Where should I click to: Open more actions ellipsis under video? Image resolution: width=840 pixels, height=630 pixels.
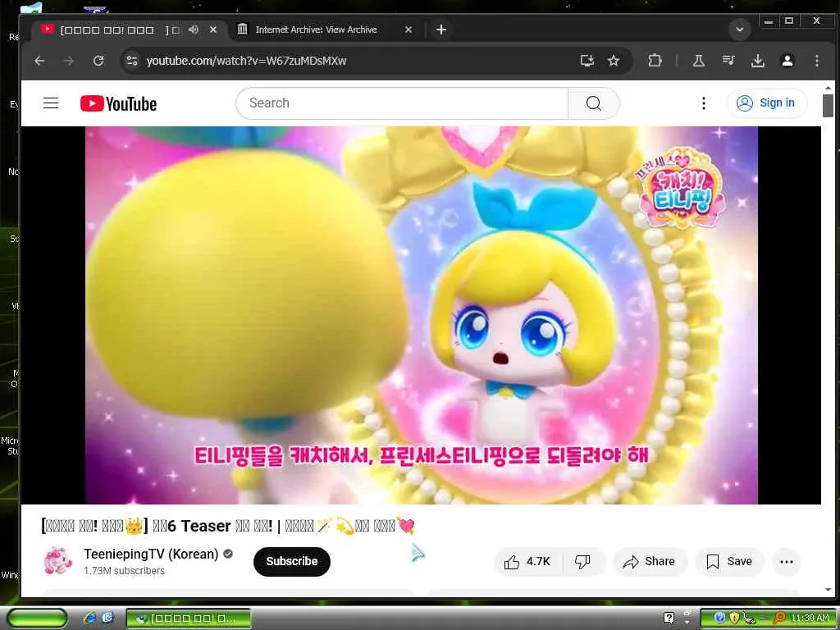787,561
